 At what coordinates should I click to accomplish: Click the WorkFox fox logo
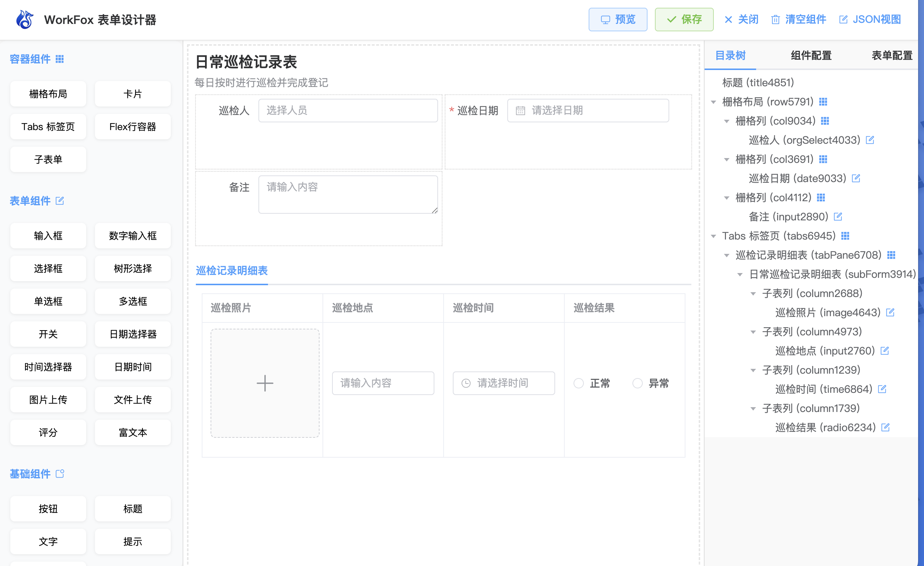25,20
